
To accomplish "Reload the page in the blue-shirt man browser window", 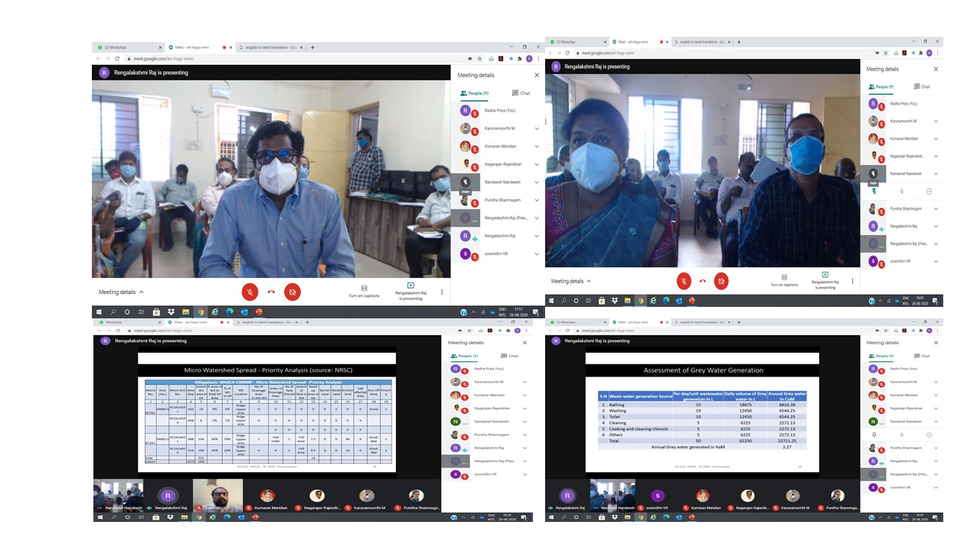I will (x=119, y=58).
